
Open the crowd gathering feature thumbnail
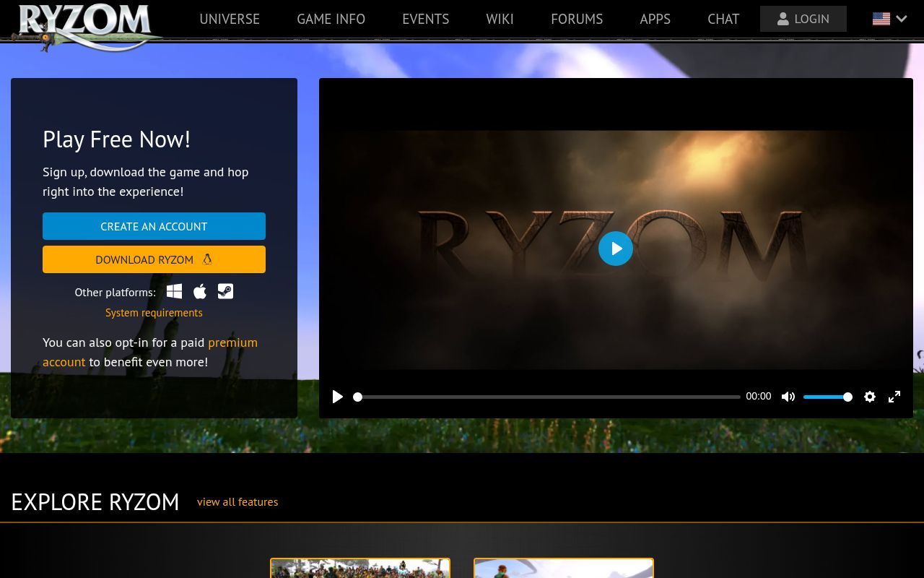pyautogui.click(x=360, y=568)
